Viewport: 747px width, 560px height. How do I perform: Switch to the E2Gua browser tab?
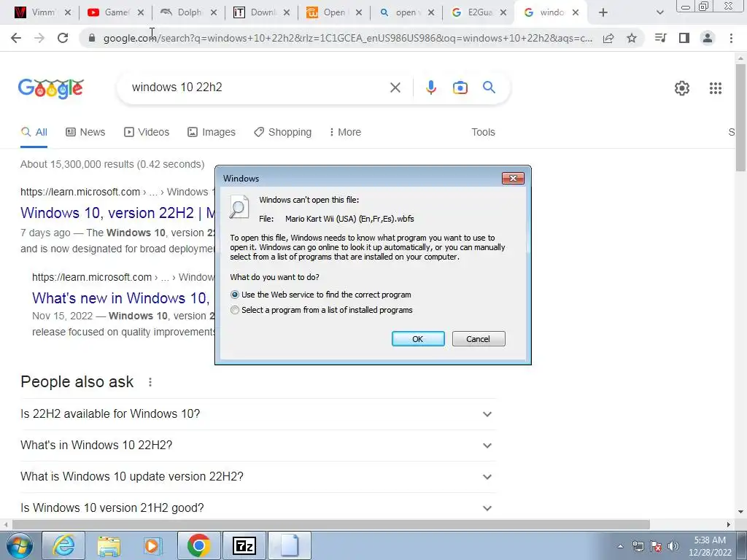pyautogui.click(x=479, y=12)
